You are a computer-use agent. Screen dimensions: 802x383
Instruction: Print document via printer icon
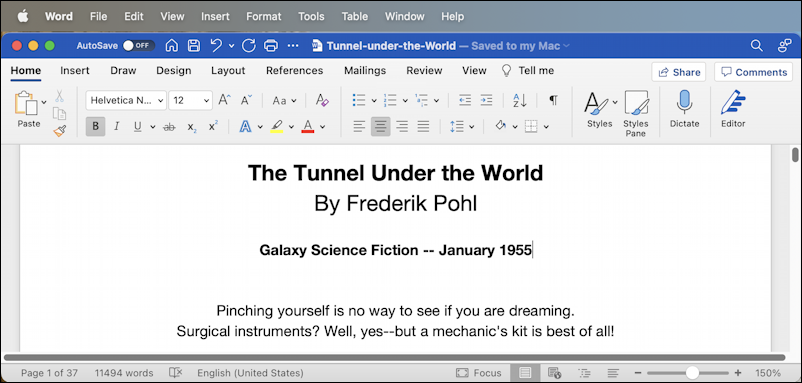click(271, 46)
